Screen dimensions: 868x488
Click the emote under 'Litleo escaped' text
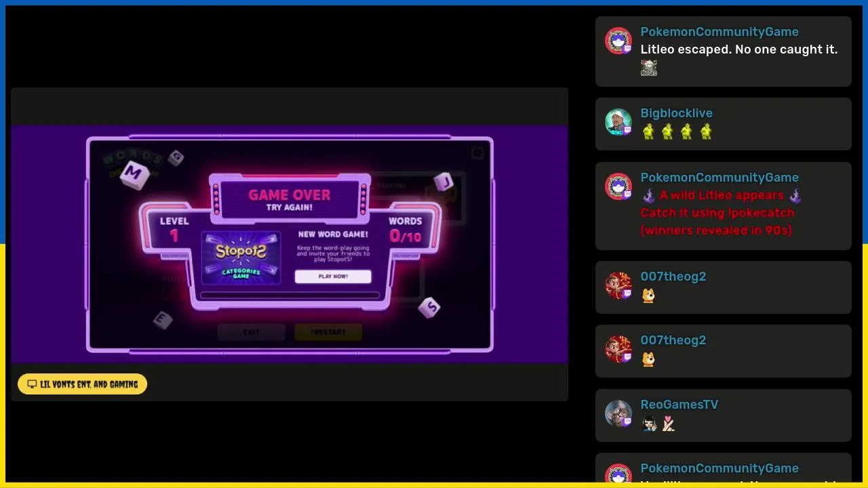[x=649, y=68]
